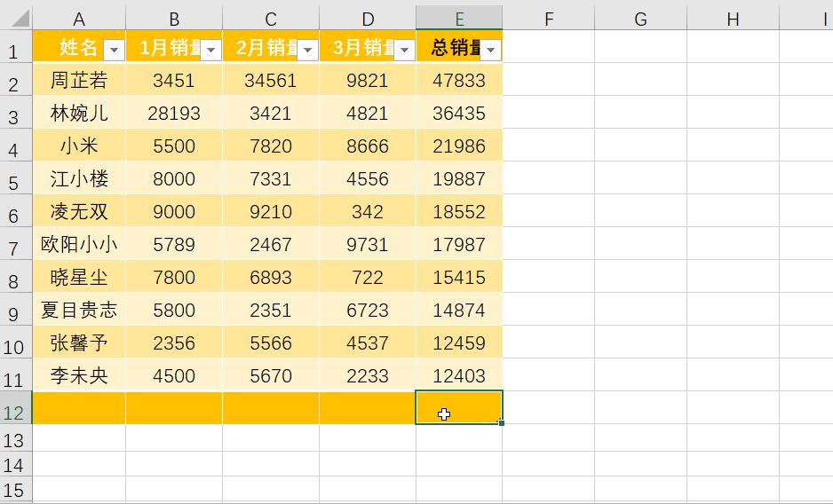Expand the 2月销量 filter dropdown
The width and height of the screenshot is (833, 504).
[307, 50]
